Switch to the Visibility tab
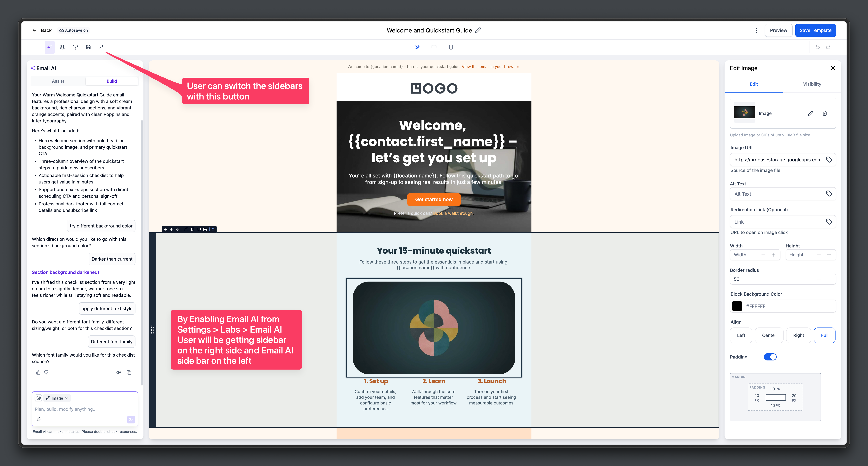 (x=812, y=84)
